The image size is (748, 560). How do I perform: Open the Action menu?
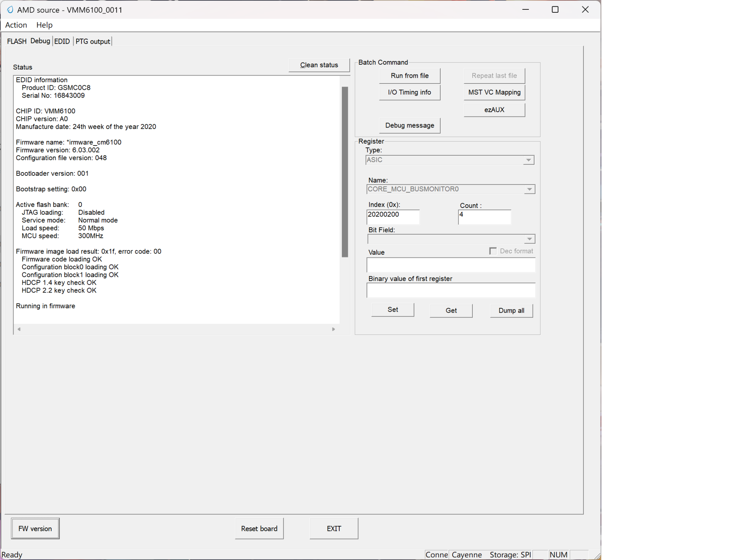tap(16, 25)
